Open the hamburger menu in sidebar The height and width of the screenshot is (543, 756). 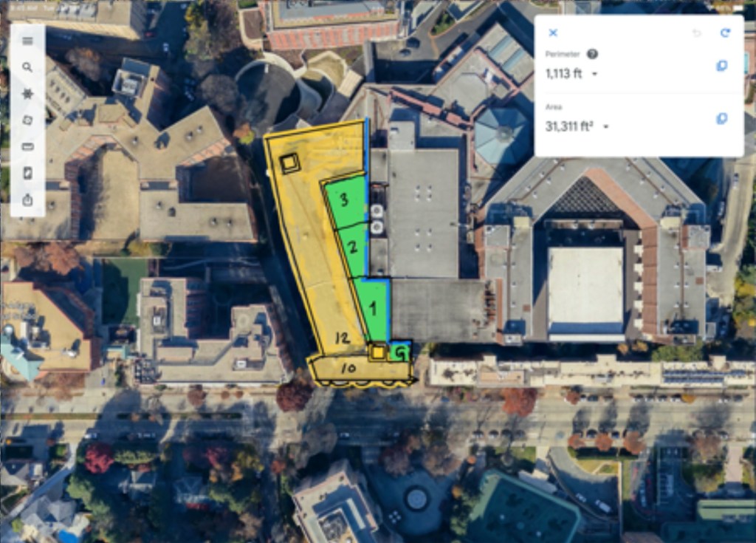click(27, 41)
